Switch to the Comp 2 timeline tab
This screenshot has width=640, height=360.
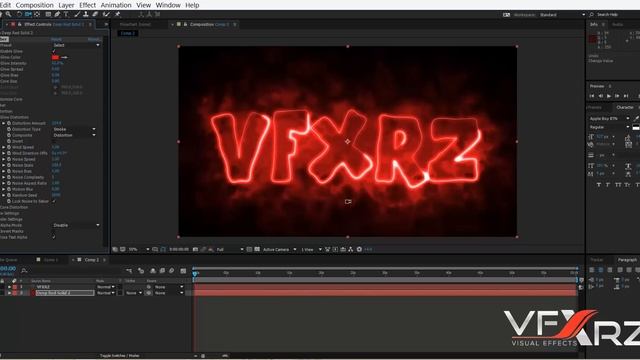(91, 260)
